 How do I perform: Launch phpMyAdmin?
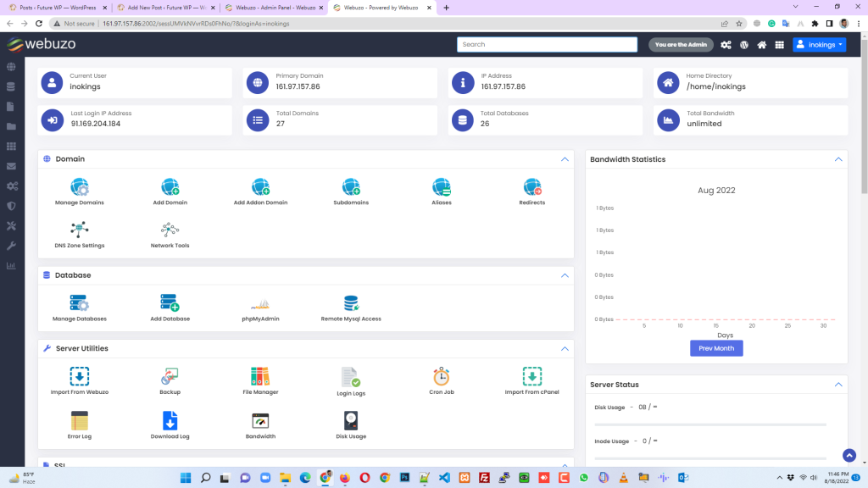(260, 308)
